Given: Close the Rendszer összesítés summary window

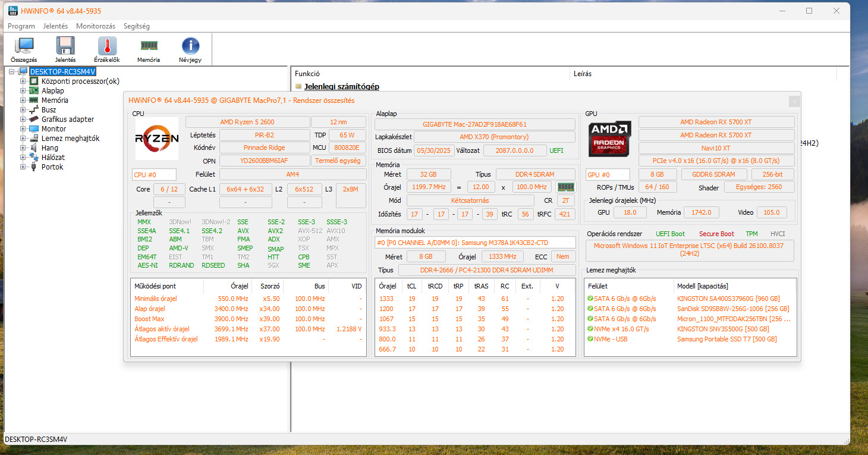Looking at the screenshot, I should pos(794,101).
